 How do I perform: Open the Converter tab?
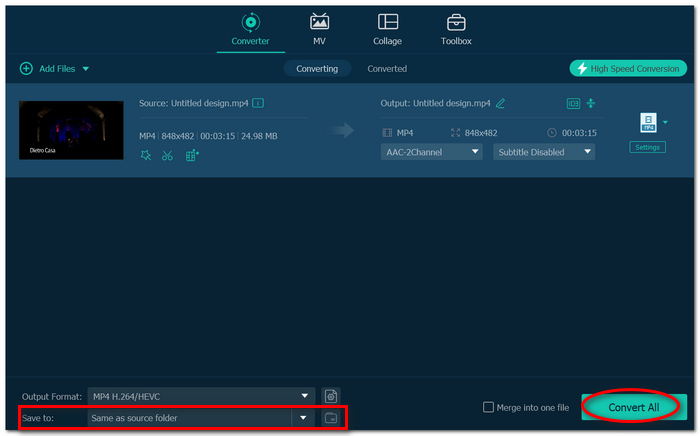pos(250,29)
